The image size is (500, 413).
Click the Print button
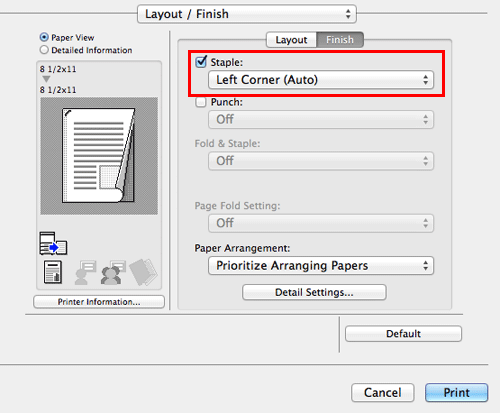pos(456,392)
